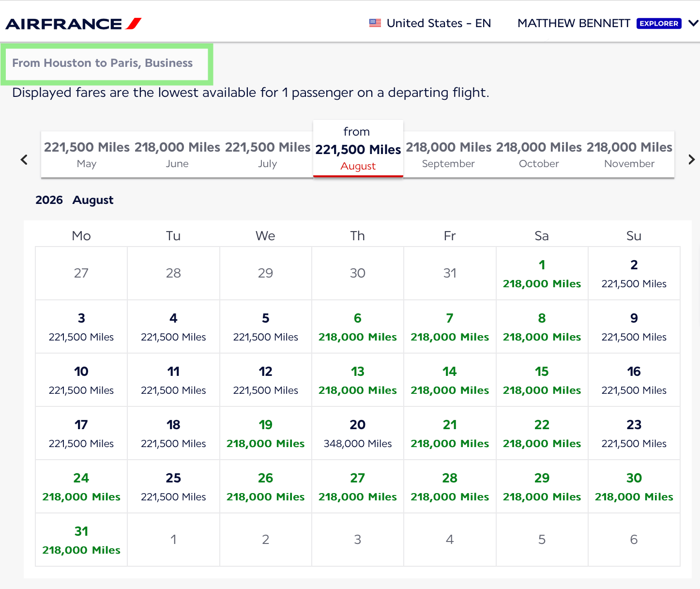Open the United States - EN language link

tap(439, 23)
